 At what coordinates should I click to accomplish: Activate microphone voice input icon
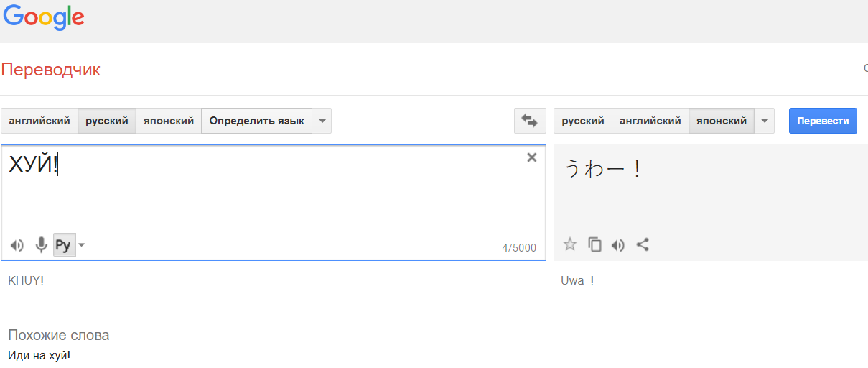point(42,245)
